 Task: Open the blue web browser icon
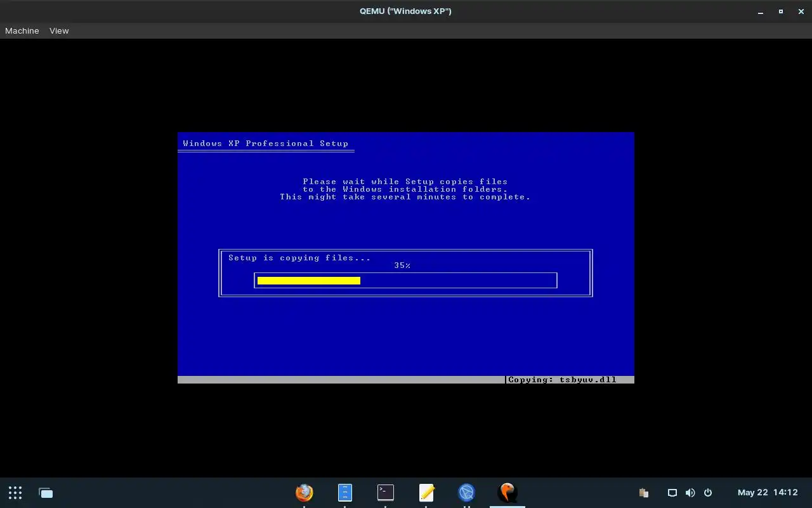point(467,492)
